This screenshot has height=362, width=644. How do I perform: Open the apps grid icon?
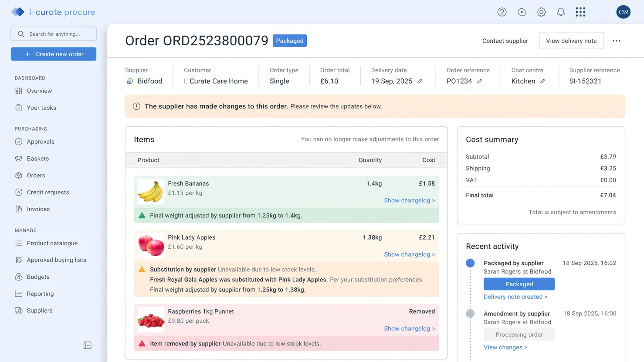pyautogui.click(x=580, y=12)
